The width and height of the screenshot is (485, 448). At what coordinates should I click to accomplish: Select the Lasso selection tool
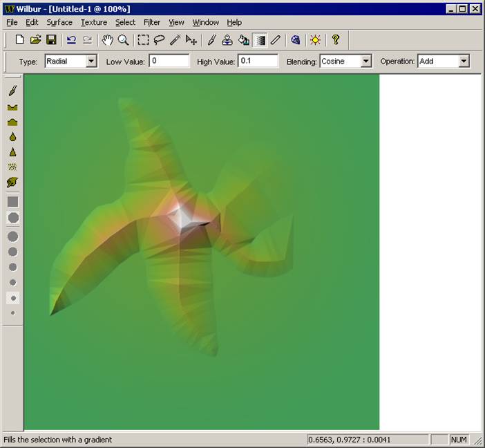(159, 40)
